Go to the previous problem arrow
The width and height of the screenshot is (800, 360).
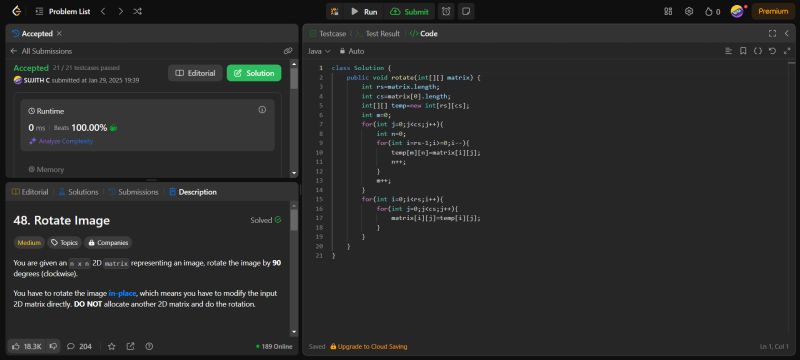pyautogui.click(x=103, y=11)
